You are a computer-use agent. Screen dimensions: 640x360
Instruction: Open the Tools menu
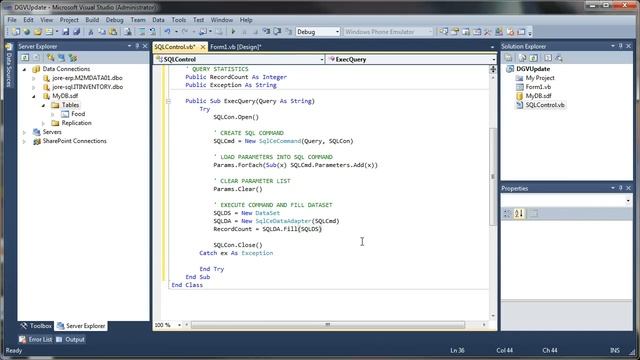pos(178,20)
